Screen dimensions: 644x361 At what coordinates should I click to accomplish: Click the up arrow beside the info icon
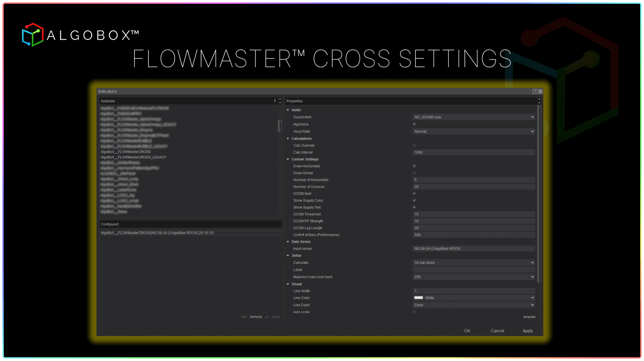point(279,99)
